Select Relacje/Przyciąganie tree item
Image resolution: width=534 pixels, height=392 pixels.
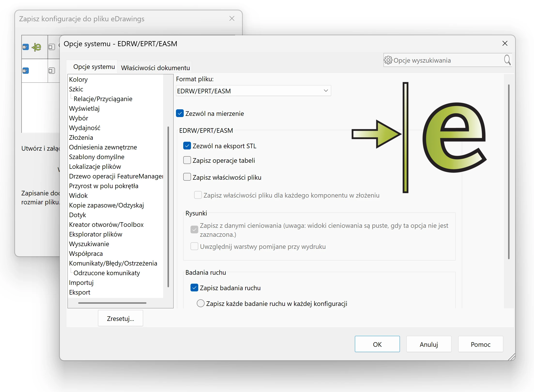click(x=103, y=99)
